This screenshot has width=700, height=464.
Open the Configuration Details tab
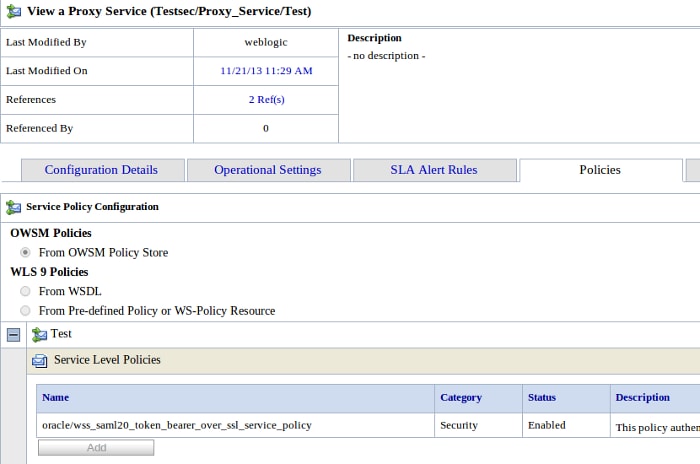pyautogui.click(x=101, y=170)
